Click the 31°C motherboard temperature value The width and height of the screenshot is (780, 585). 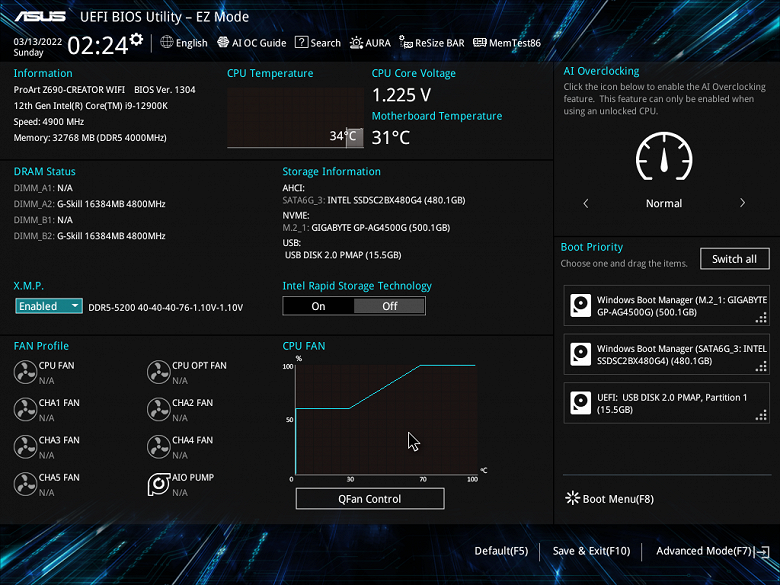point(391,137)
